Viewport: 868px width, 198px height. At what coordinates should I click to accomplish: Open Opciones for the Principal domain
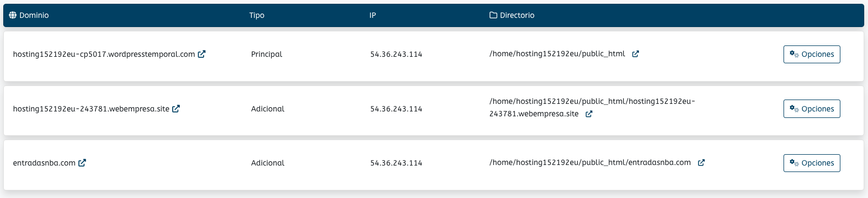(x=812, y=54)
